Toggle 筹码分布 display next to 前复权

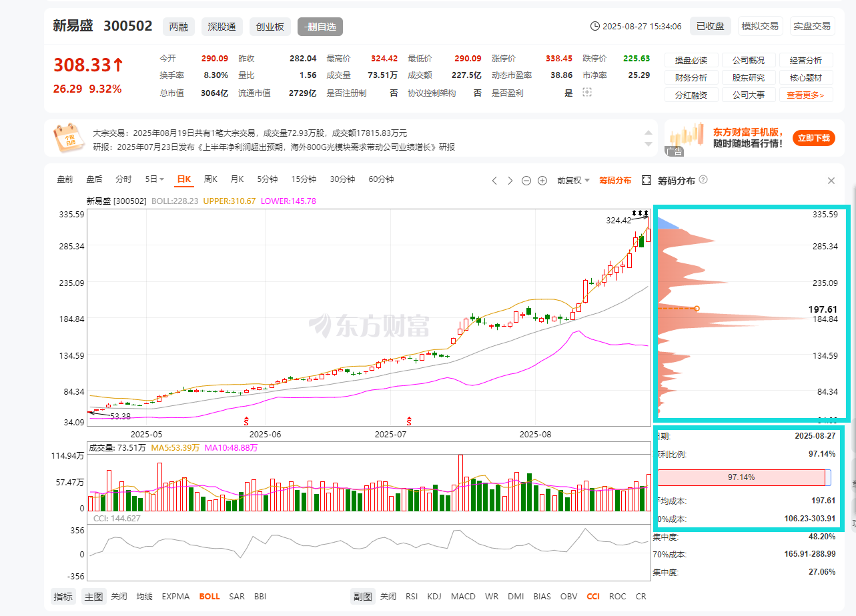point(615,180)
